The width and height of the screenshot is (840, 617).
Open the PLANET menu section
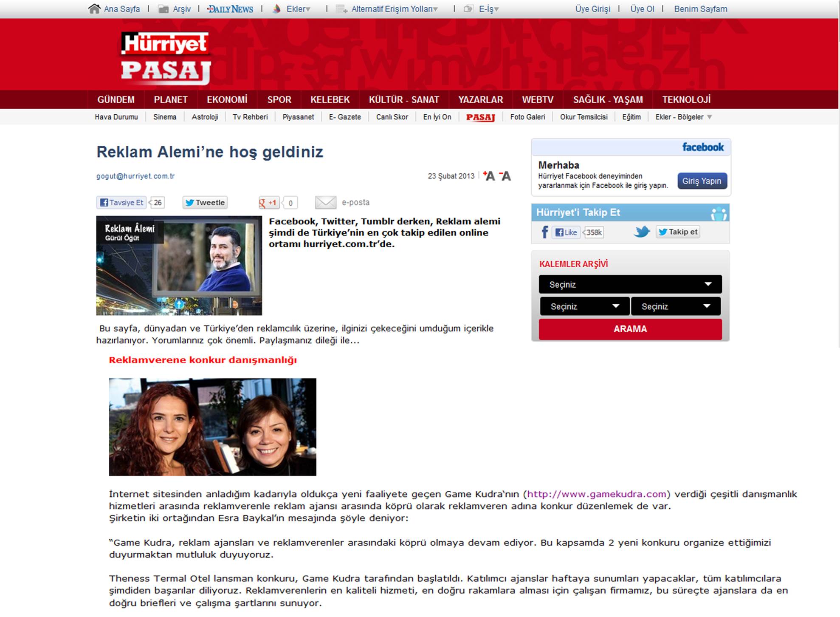point(171,99)
